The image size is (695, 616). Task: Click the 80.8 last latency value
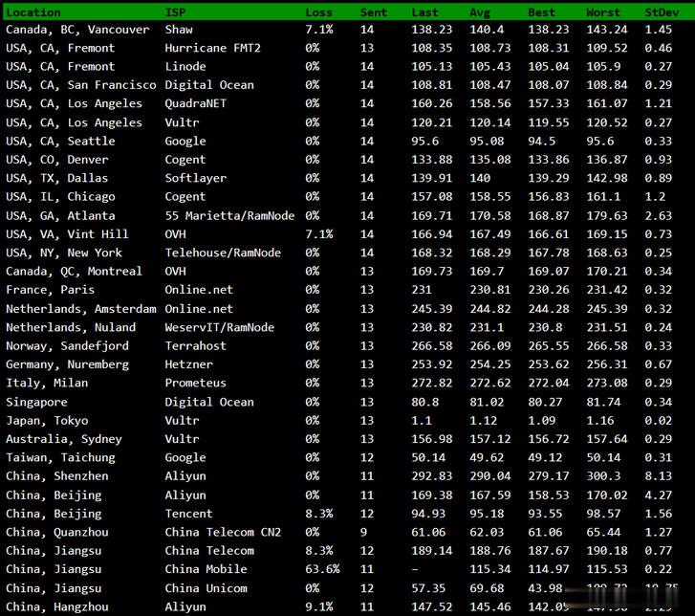pos(424,403)
